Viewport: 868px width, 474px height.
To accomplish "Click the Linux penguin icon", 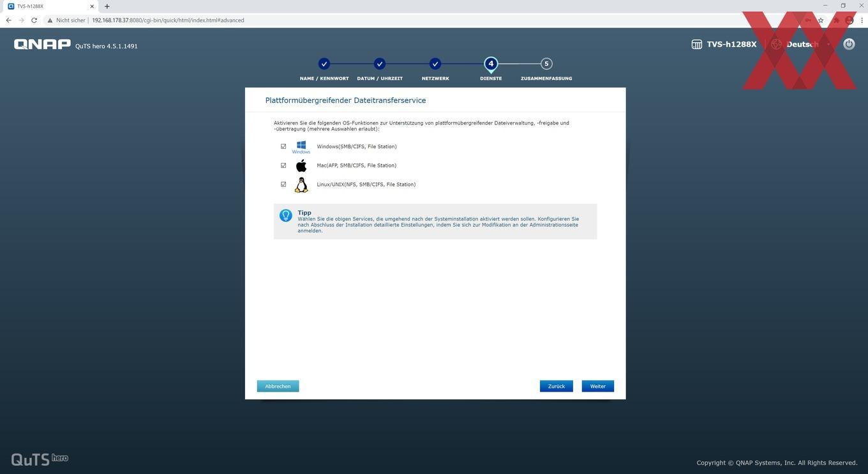I will pyautogui.click(x=301, y=185).
